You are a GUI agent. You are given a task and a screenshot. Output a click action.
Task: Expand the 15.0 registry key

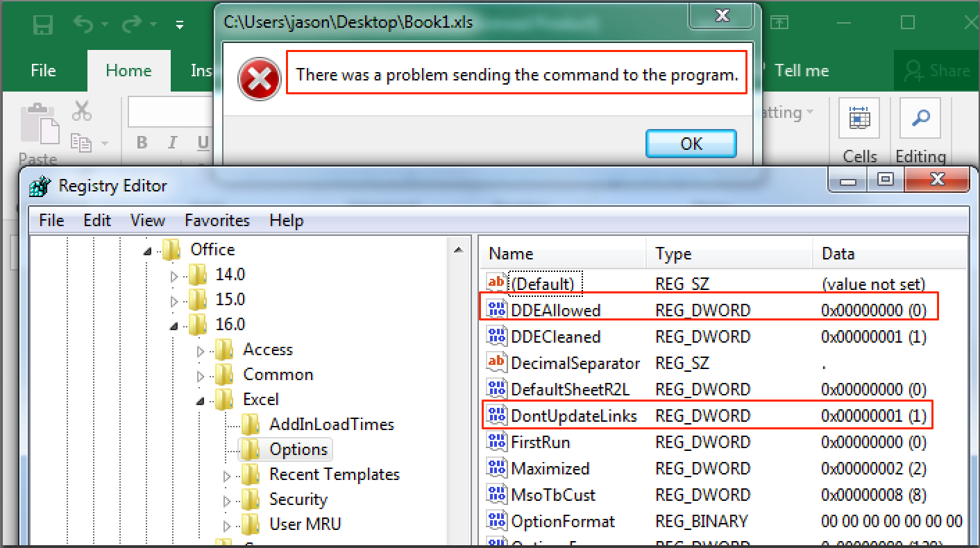[x=174, y=300]
